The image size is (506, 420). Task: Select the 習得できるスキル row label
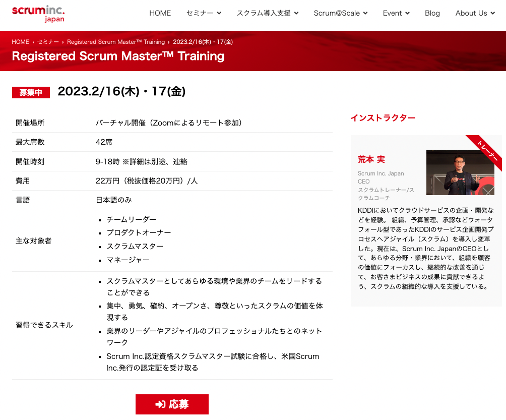[44, 325]
